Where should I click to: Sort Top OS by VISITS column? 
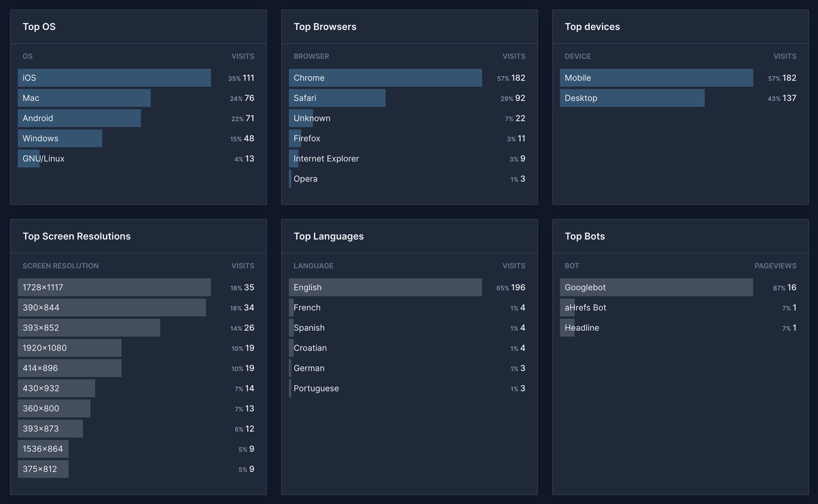click(x=243, y=56)
